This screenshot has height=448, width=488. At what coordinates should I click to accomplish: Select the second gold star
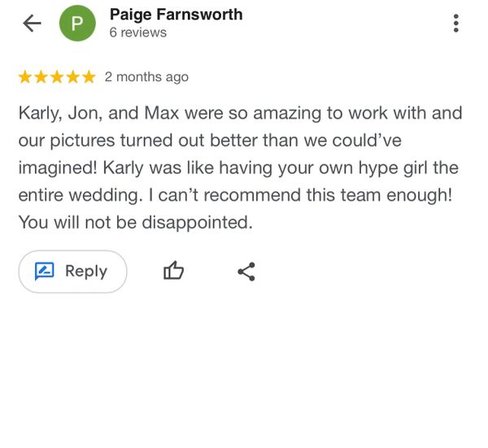41,77
